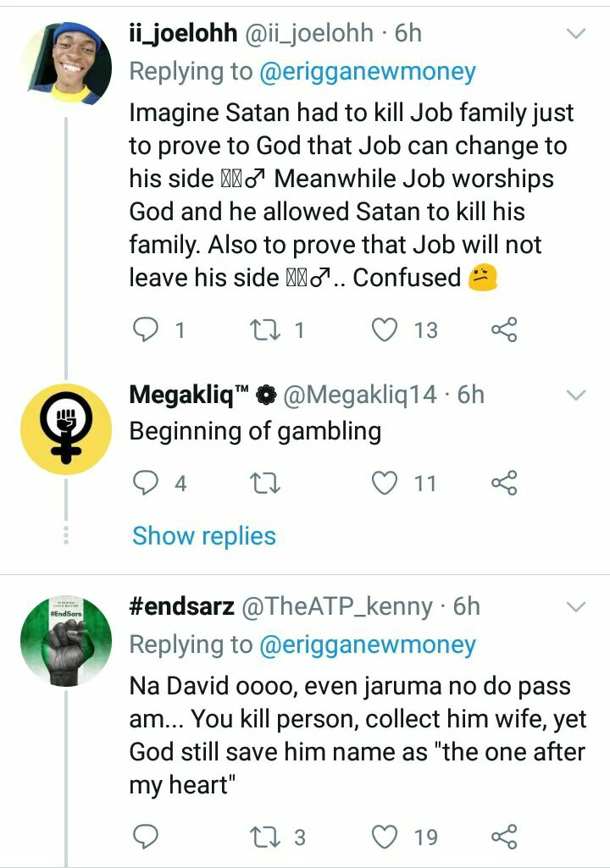Like the 'Beginning of gambling' tweet

(x=385, y=483)
